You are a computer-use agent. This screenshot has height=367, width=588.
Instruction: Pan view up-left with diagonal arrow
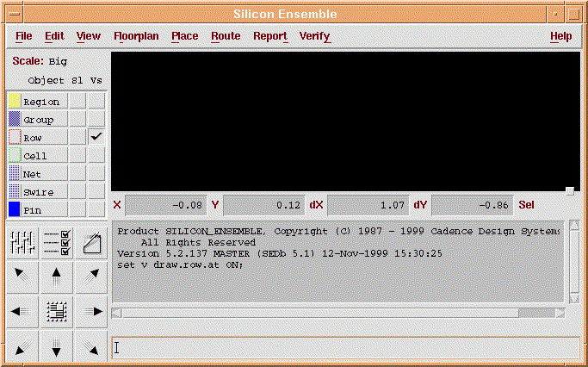(22, 277)
